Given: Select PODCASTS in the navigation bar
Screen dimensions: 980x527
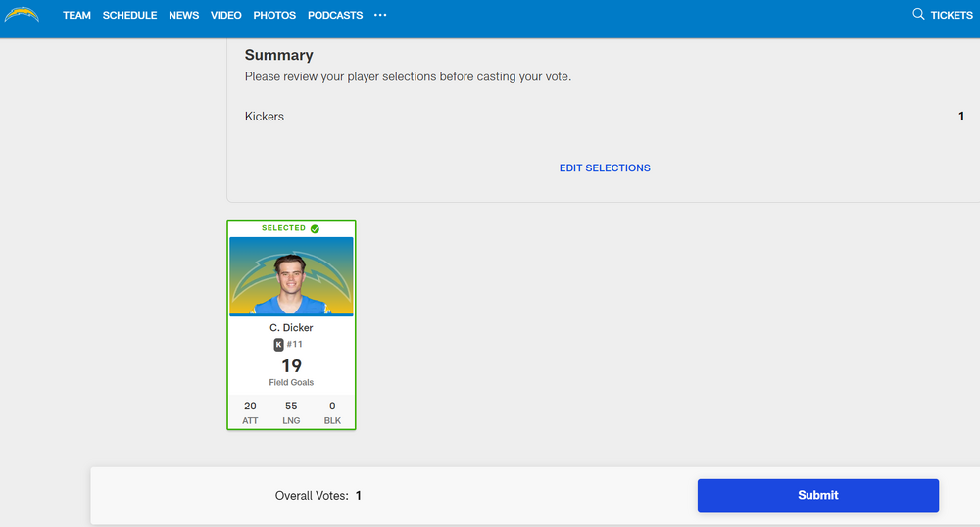Looking at the screenshot, I should [x=334, y=16].
